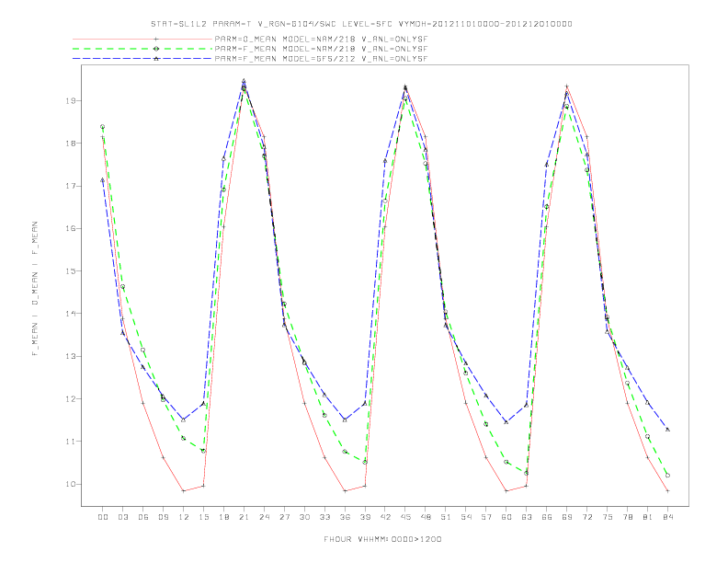Click x-axis forecast hour 03
The height and width of the screenshot is (563, 728).
pyautogui.click(x=122, y=517)
